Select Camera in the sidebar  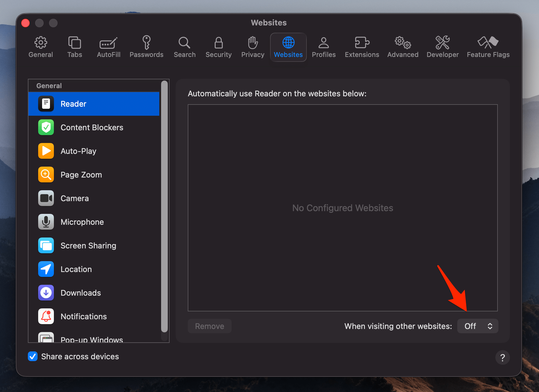point(94,198)
